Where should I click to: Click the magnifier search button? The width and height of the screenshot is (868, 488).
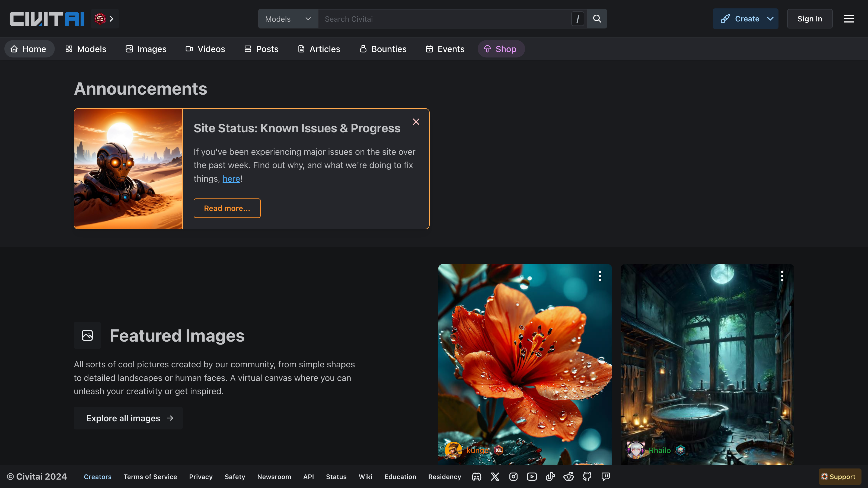597,19
